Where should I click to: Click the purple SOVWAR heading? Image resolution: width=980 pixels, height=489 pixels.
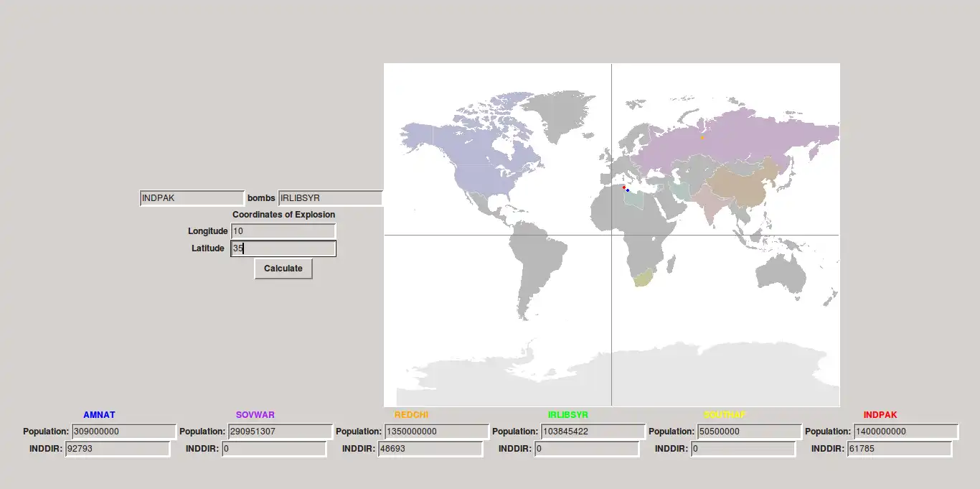tap(255, 415)
